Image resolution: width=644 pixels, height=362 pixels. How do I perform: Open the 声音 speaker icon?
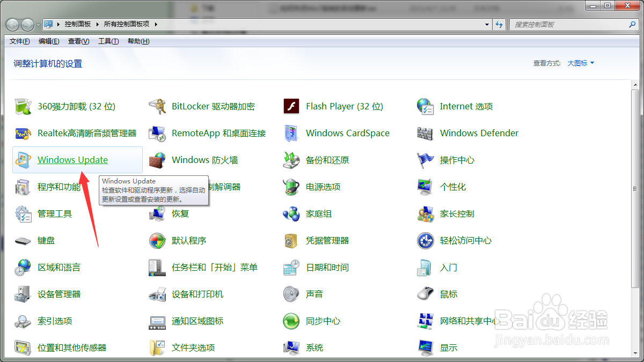pos(291,294)
